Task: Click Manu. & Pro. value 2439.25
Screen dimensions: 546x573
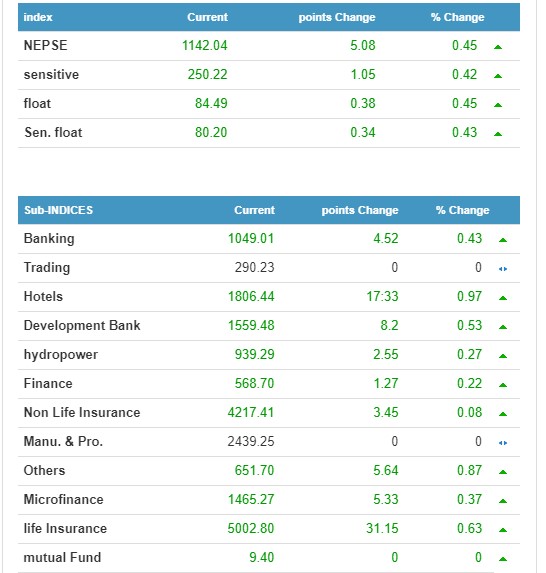Action: coord(251,441)
